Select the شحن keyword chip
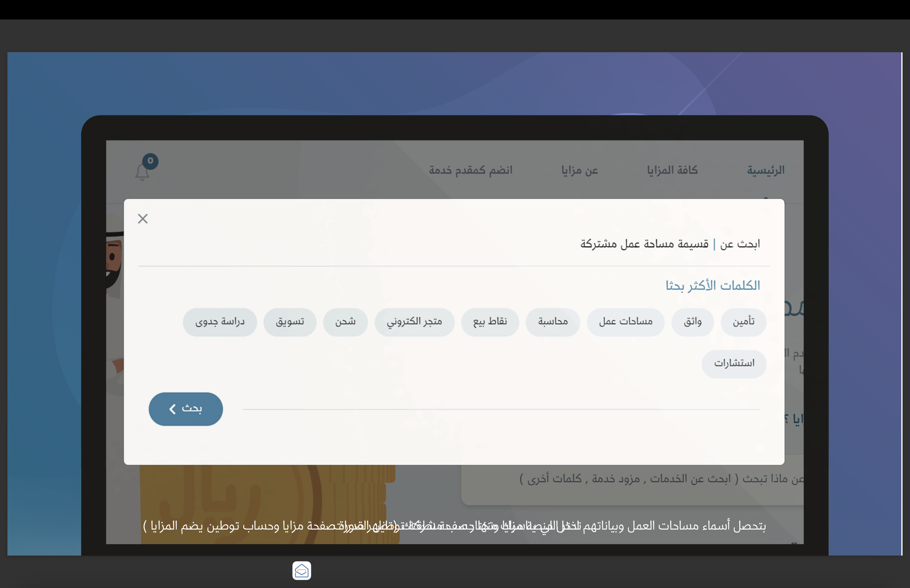This screenshot has width=910, height=588. 345,322
